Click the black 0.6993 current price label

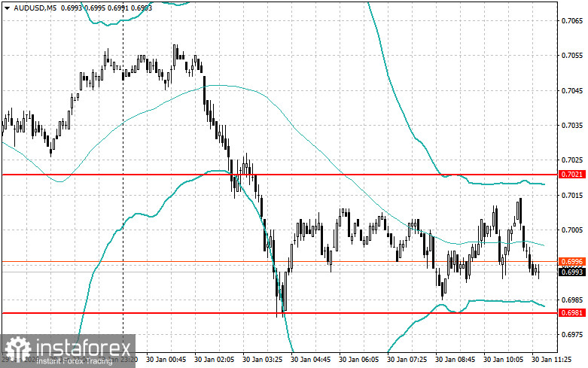572,272
